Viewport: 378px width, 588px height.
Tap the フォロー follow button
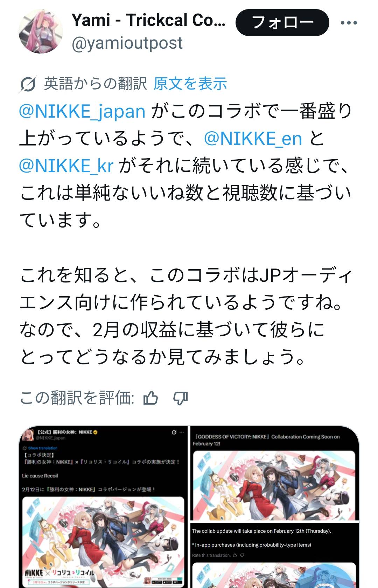pyautogui.click(x=282, y=23)
